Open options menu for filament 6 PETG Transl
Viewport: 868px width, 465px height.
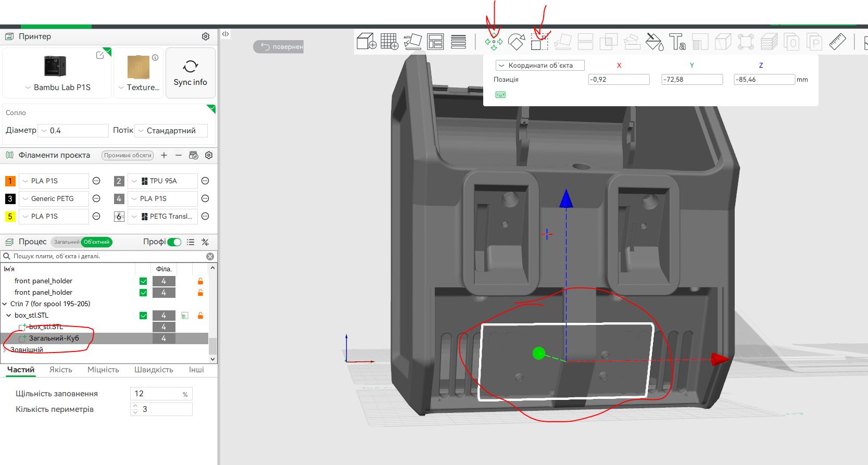[205, 217]
